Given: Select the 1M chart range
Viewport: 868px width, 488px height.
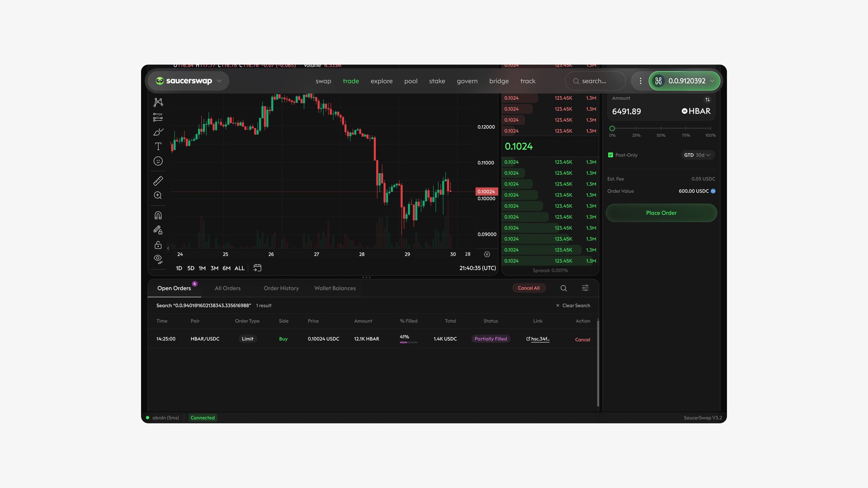Looking at the screenshot, I should click(202, 268).
